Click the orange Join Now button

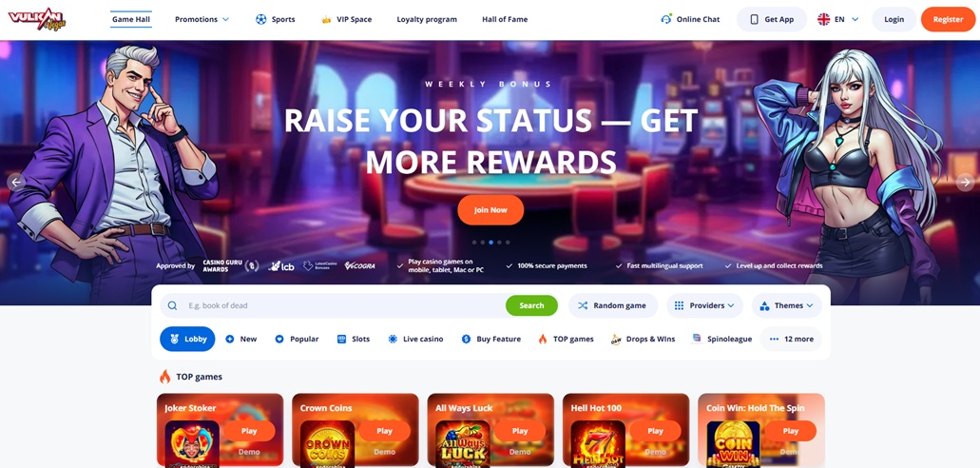tap(490, 210)
